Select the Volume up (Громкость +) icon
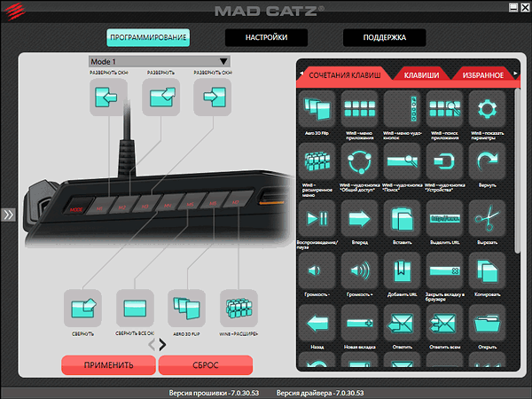This screenshot has width=532, height=399. click(x=360, y=270)
